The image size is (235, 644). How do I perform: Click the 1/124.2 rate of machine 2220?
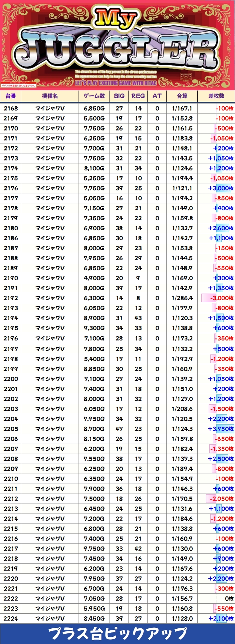coord(182,579)
